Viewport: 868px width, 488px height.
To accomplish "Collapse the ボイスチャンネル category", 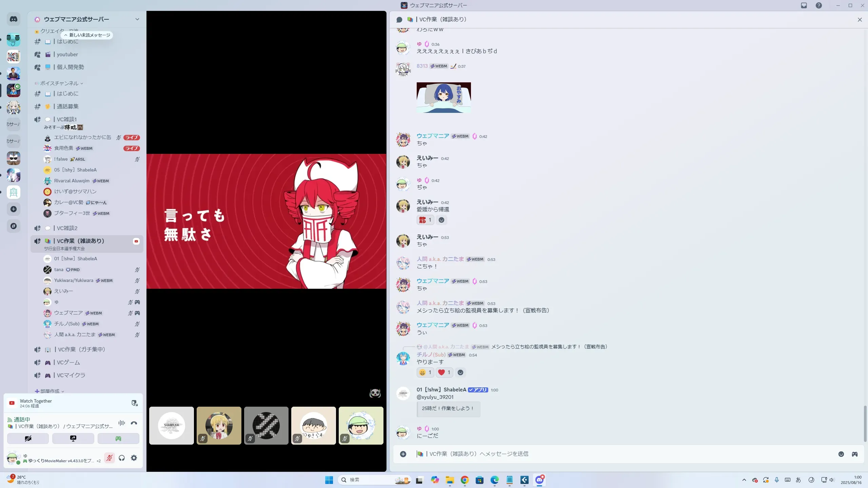I will (59, 83).
